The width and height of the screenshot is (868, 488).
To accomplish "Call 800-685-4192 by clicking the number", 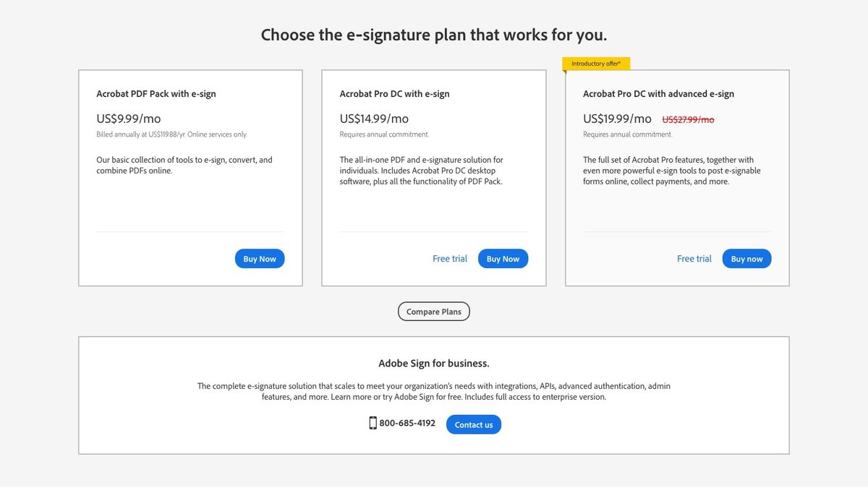I will pyautogui.click(x=407, y=423).
